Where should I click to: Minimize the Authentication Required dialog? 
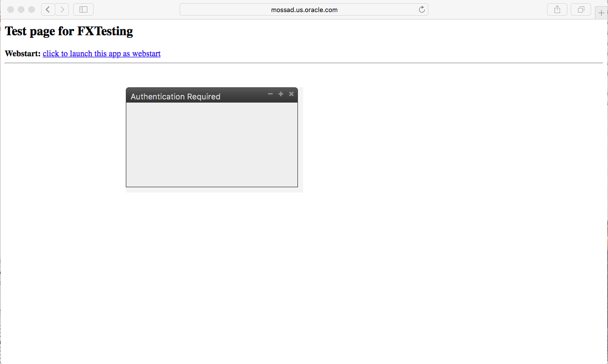coord(270,94)
